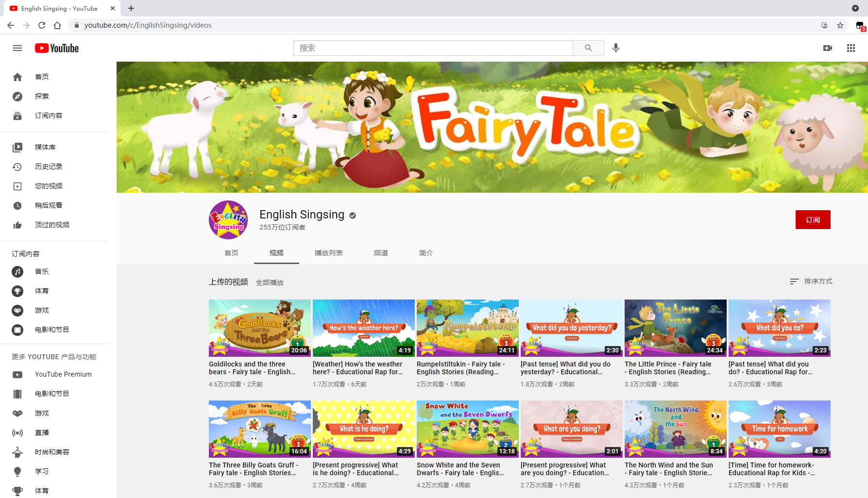Open The Little Prince video title
Image resolution: width=868 pixels, height=498 pixels.
coord(668,368)
